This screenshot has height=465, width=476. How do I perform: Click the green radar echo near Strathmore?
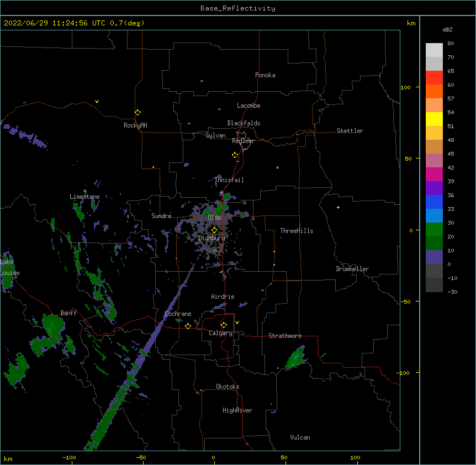pos(295,358)
